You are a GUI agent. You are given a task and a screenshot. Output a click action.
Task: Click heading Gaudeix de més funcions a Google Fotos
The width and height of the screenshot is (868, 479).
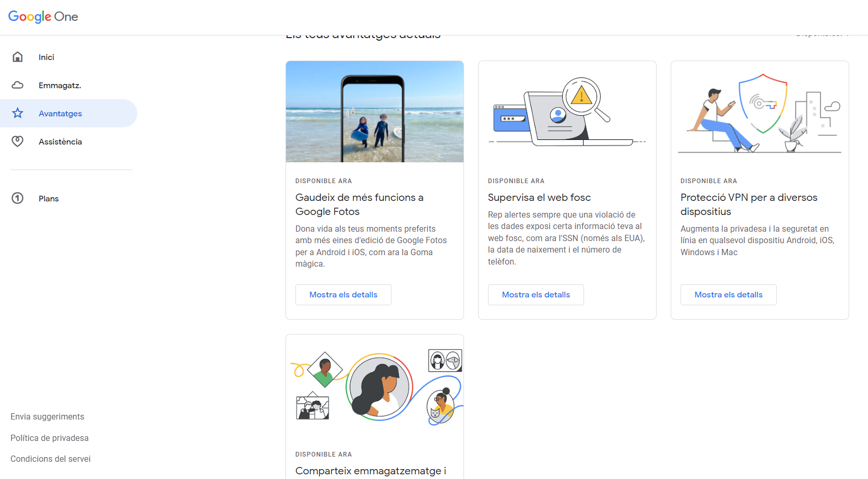click(x=360, y=205)
